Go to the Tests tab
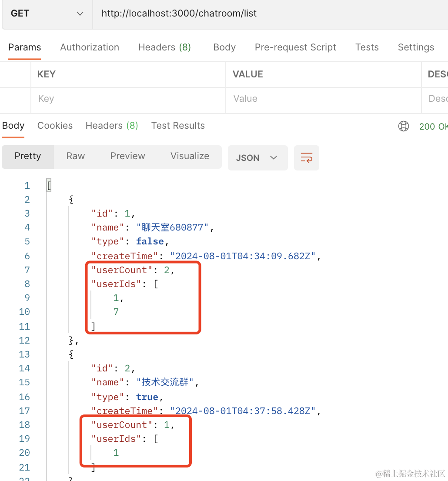The width and height of the screenshot is (448, 481). pyautogui.click(x=367, y=47)
